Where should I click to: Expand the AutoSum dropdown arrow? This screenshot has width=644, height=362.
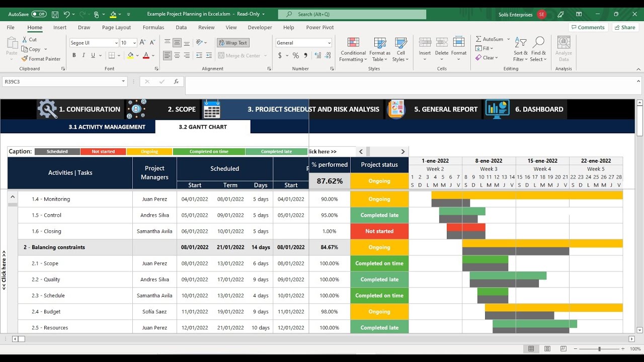[508, 39]
